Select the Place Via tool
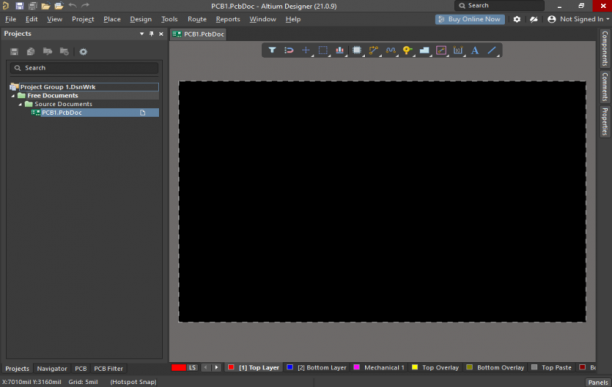Image resolution: width=612 pixels, height=387 pixels. coord(407,50)
